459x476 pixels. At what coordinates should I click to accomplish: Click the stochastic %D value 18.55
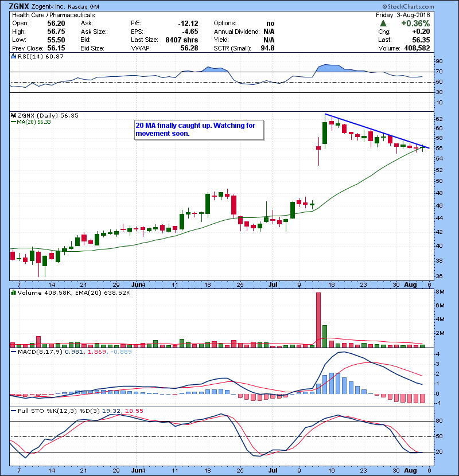click(134, 411)
